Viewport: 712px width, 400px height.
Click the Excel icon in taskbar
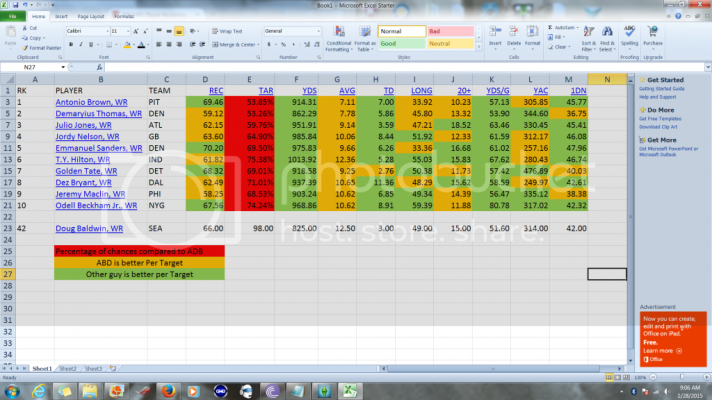point(349,391)
